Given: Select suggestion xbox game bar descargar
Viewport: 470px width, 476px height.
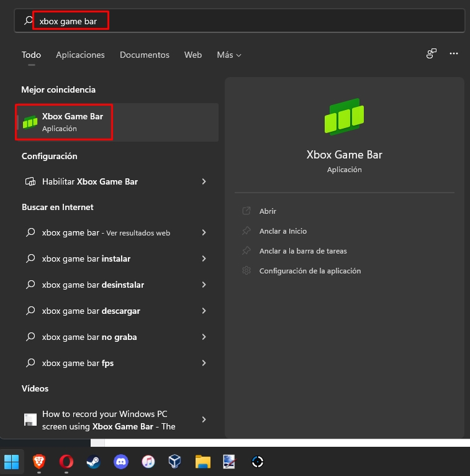Looking at the screenshot, I should point(117,311).
